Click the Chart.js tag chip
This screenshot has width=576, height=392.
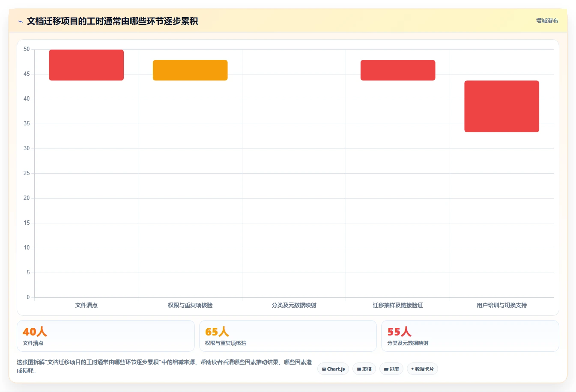pos(333,369)
